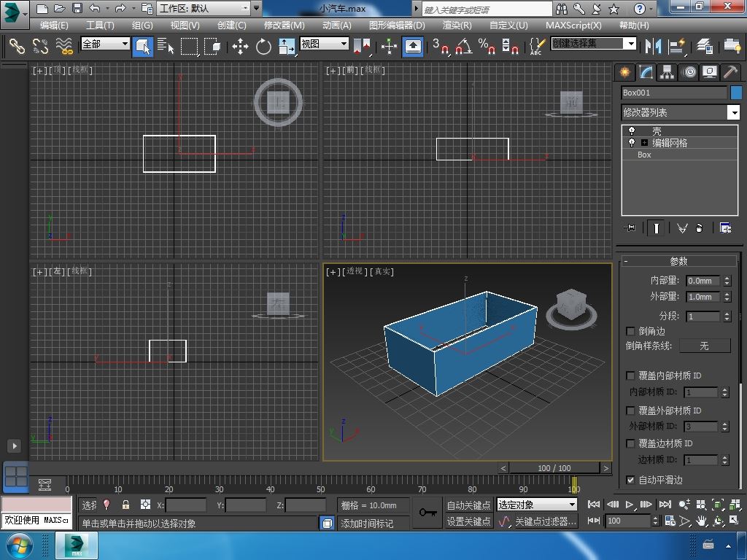The width and height of the screenshot is (747, 560).
Task: Click the 倒角样条线 无 button
Action: pyautogui.click(x=704, y=346)
